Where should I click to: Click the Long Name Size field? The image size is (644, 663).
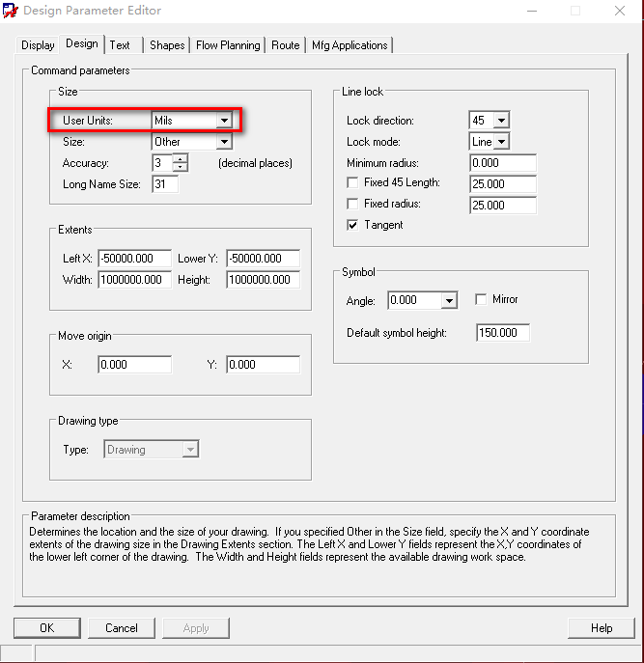(x=165, y=184)
